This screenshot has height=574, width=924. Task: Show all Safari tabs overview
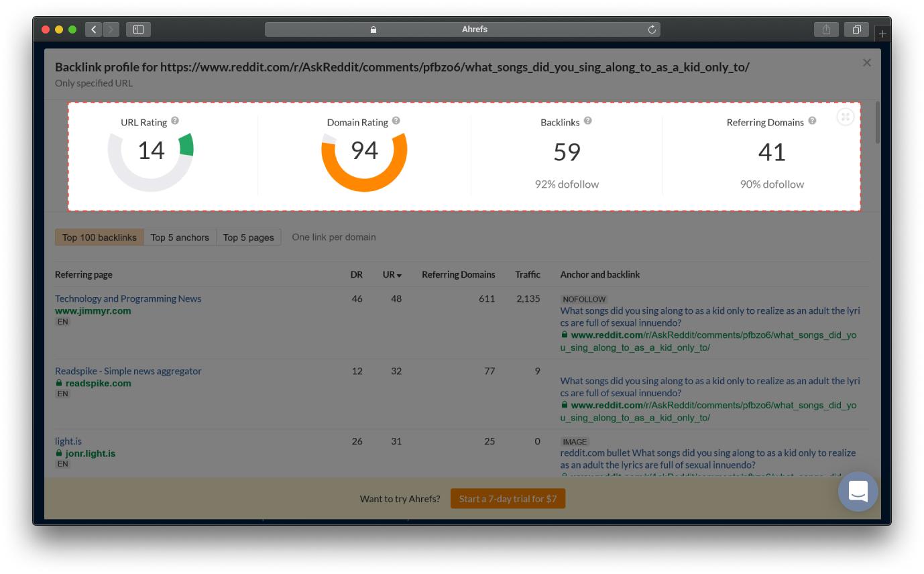pyautogui.click(x=856, y=30)
